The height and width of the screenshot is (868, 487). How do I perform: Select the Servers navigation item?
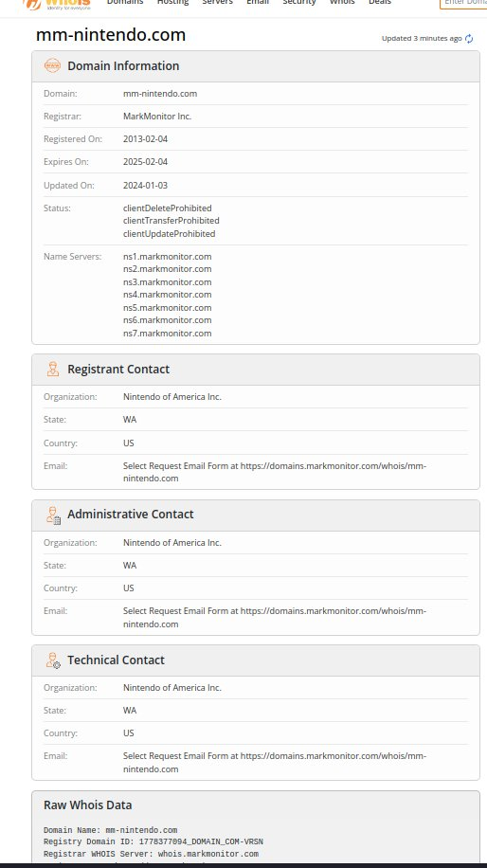coord(217,2)
